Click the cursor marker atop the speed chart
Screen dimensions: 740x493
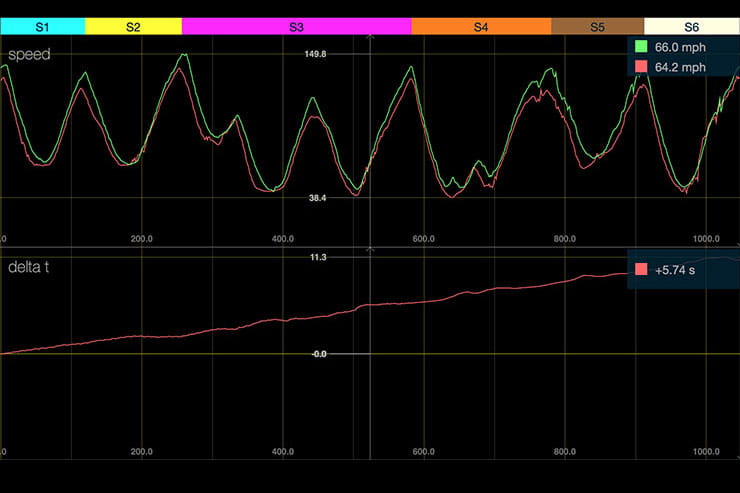pos(370,38)
